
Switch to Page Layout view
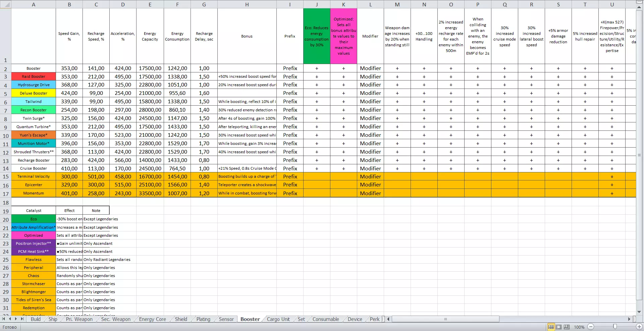(559, 327)
